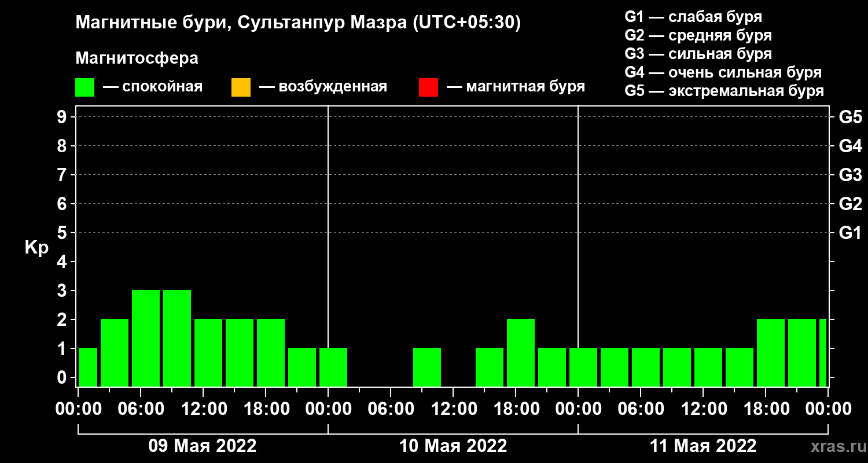Screen dimensions: 868x463
Task: Click 'G3 — сильная буря' legend line
Action: pos(698,54)
